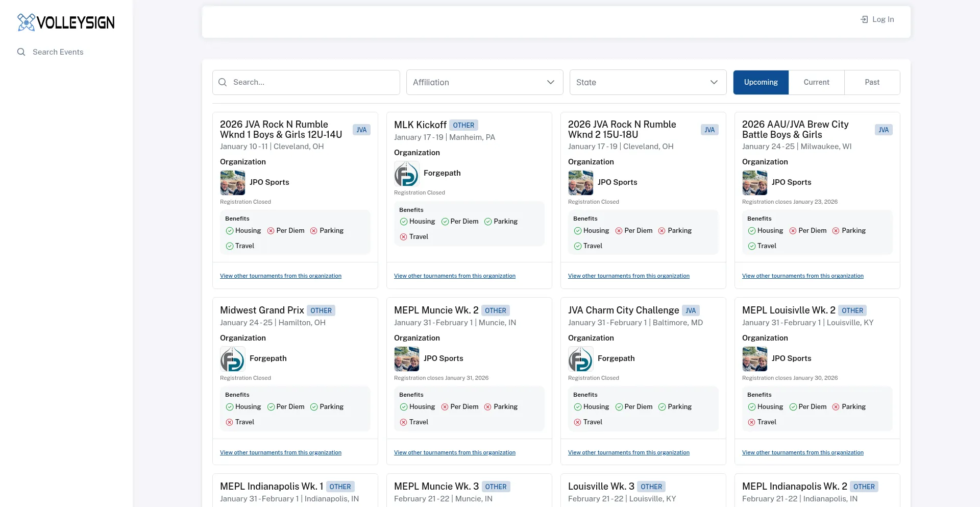
Task: Click the Log In door icon
Action: (864, 19)
